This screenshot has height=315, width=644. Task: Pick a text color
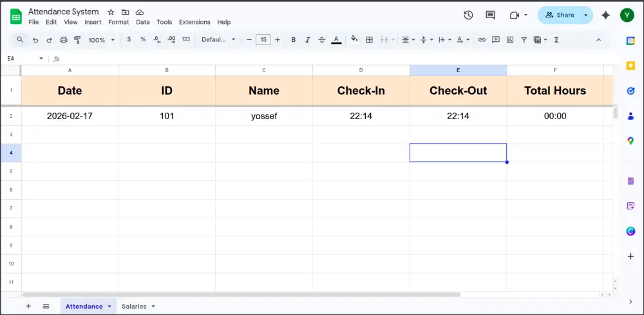pos(336,40)
